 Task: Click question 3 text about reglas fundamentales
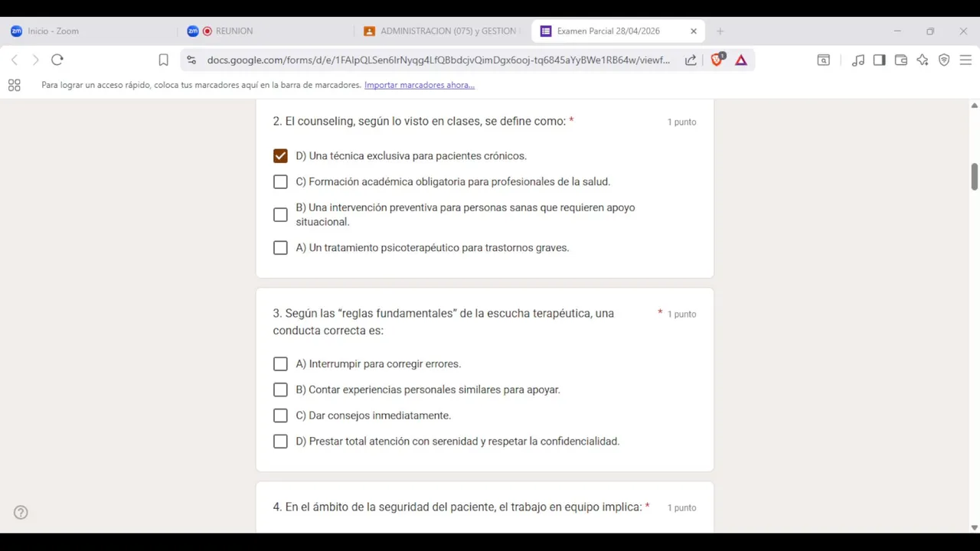pos(443,322)
